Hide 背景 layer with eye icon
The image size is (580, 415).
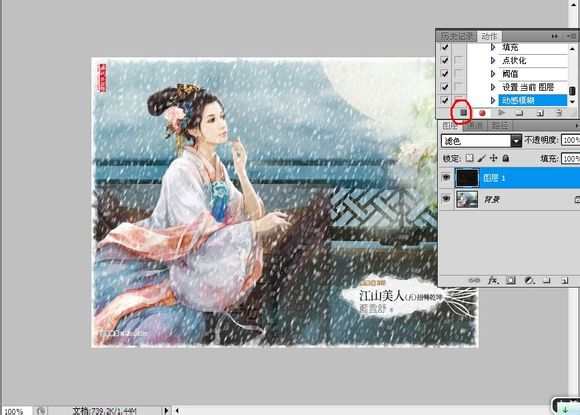446,199
